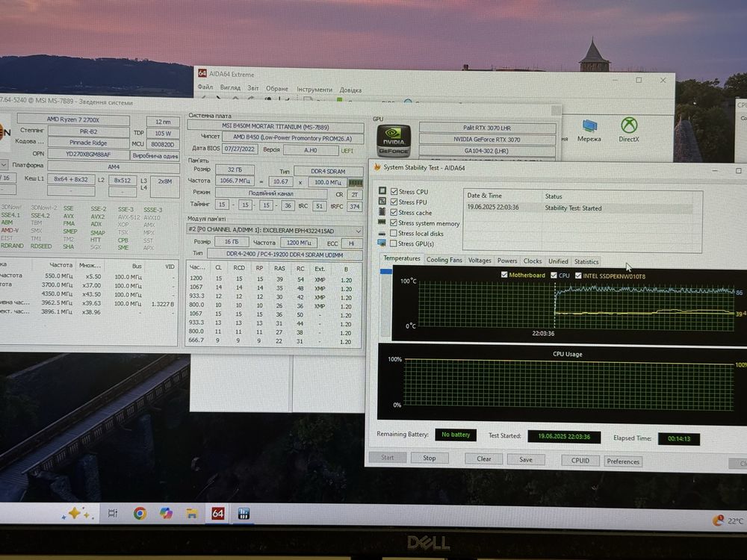Click the Stress GPU monitor icon
The height and width of the screenshot is (560, 747).
click(382, 243)
